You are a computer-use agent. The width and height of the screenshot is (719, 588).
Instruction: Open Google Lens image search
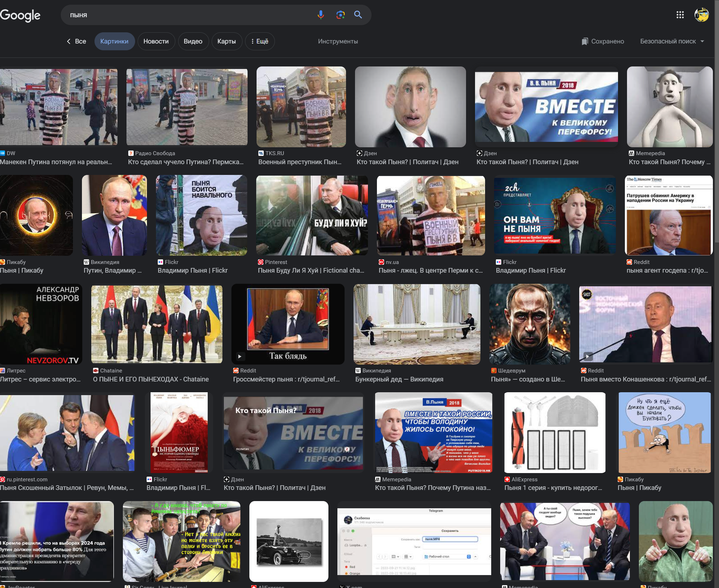(x=340, y=15)
